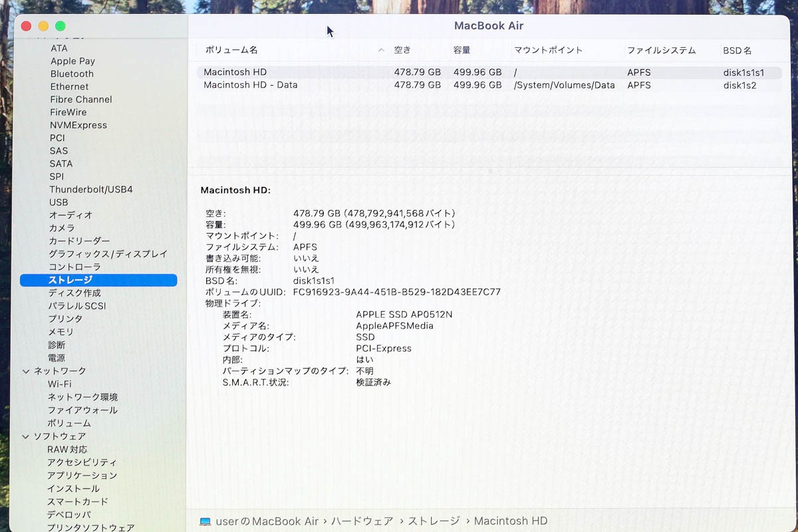798x532 pixels.
Task: Sort by the 空き column header
Action: pos(402,50)
